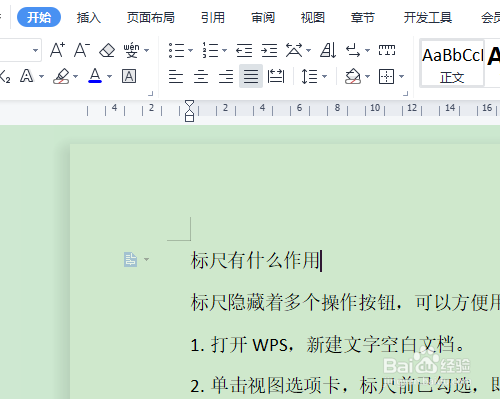Center align the text
The height and width of the screenshot is (399, 500).
pyautogui.click(x=201, y=76)
